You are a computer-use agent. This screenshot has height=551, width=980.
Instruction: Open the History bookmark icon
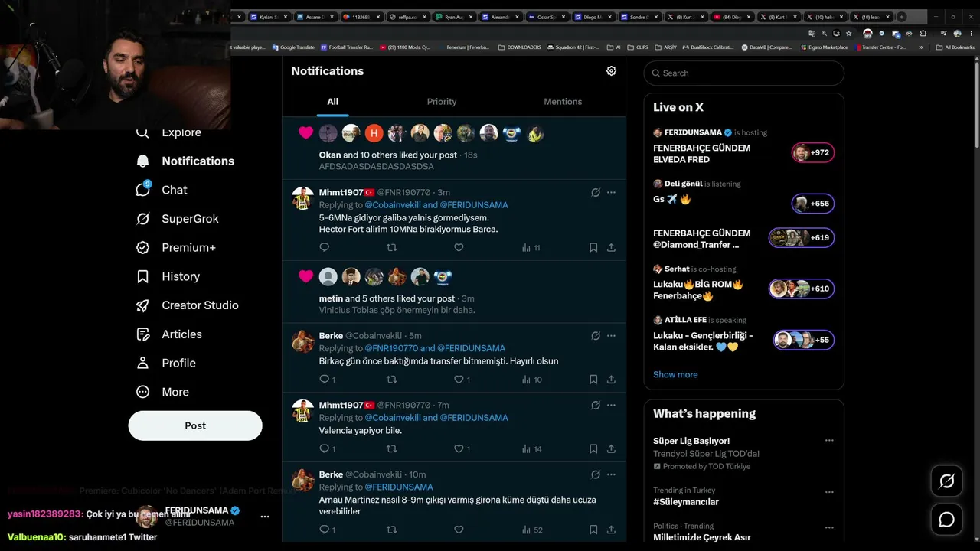tap(142, 276)
